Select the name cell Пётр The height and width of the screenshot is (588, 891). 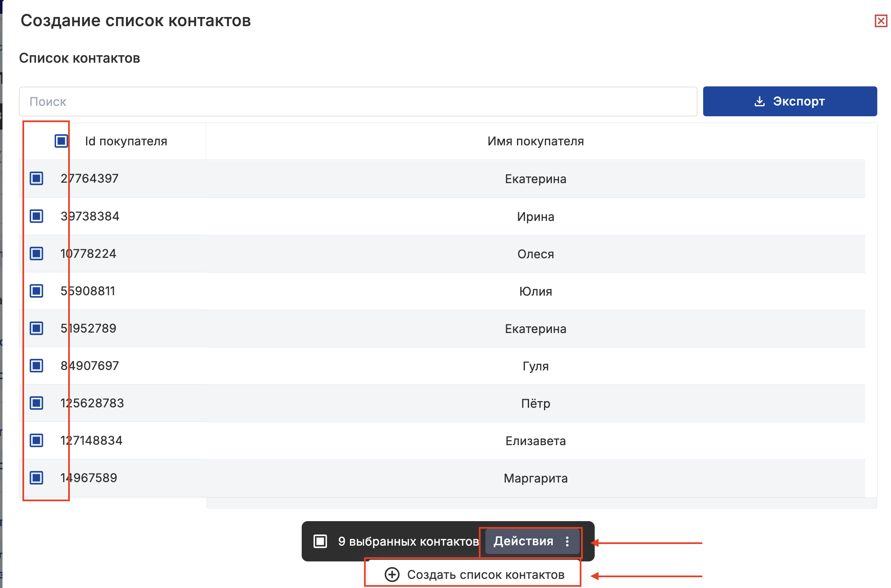[x=536, y=403]
